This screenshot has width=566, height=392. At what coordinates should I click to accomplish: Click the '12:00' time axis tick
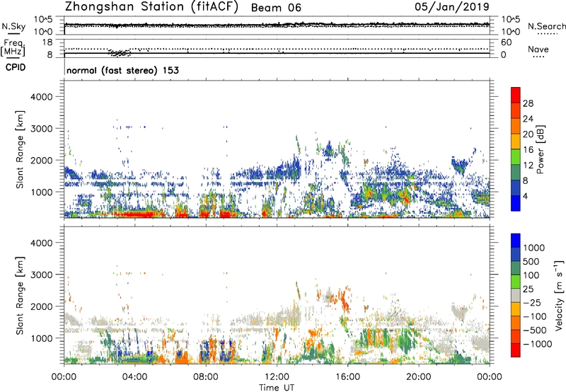277,377
